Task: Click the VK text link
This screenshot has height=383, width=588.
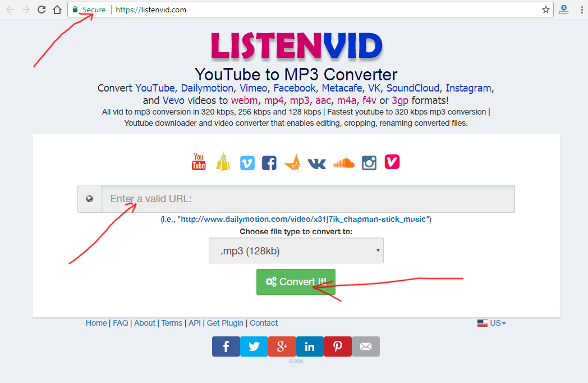Action: click(x=374, y=88)
